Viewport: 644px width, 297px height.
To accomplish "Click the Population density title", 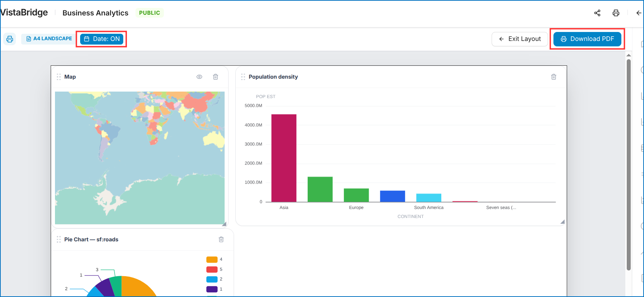I will (x=273, y=77).
